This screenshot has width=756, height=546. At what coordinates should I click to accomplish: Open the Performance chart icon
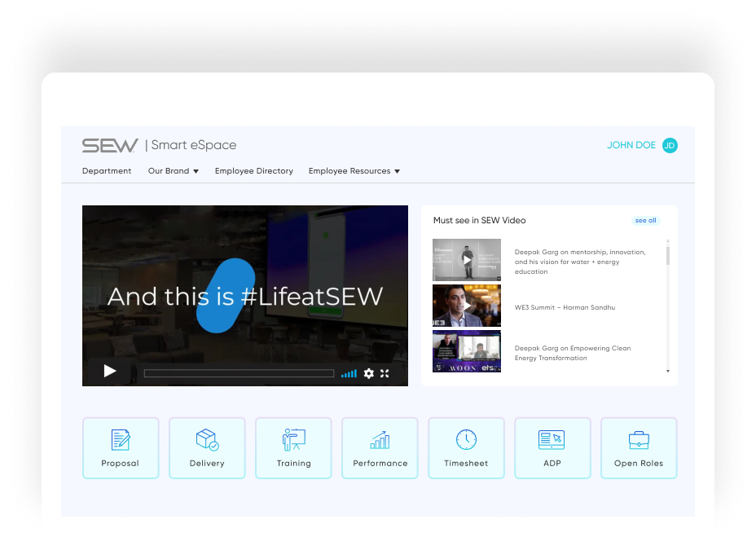pyautogui.click(x=380, y=440)
